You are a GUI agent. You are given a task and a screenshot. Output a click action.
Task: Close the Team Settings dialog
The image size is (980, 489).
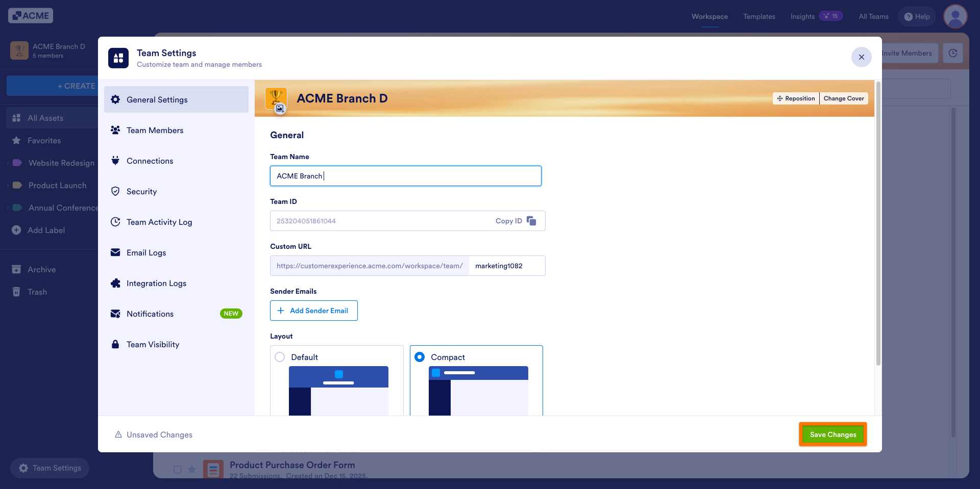click(861, 57)
